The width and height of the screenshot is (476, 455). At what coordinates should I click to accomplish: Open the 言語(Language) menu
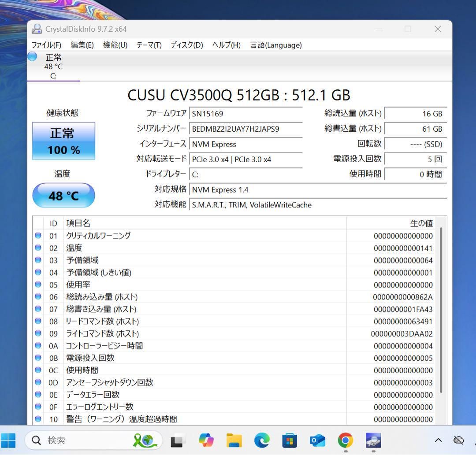coord(275,45)
